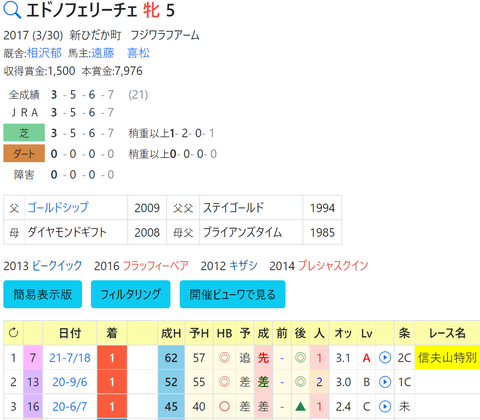Viewport: 480px width, 420px height.
Task: Click odds value 3.1
Action: (343, 358)
